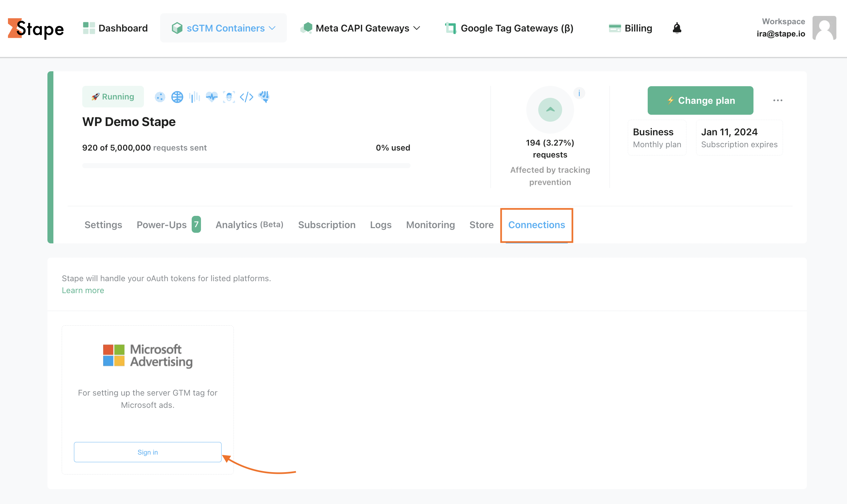Open the Monitoring tab
This screenshot has height=504, width=847.
click(430, 225)
